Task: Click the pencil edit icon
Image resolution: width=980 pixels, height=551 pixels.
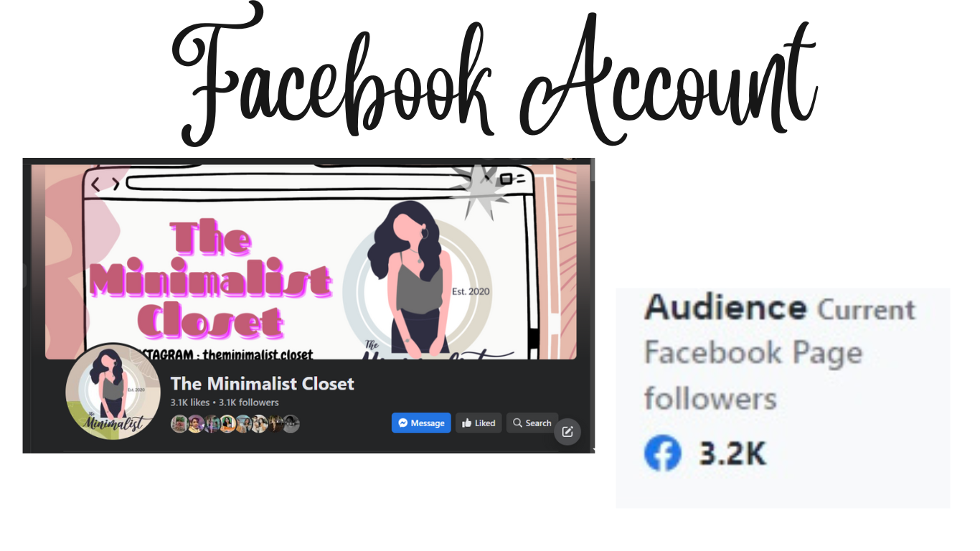Action: [567, 432]
